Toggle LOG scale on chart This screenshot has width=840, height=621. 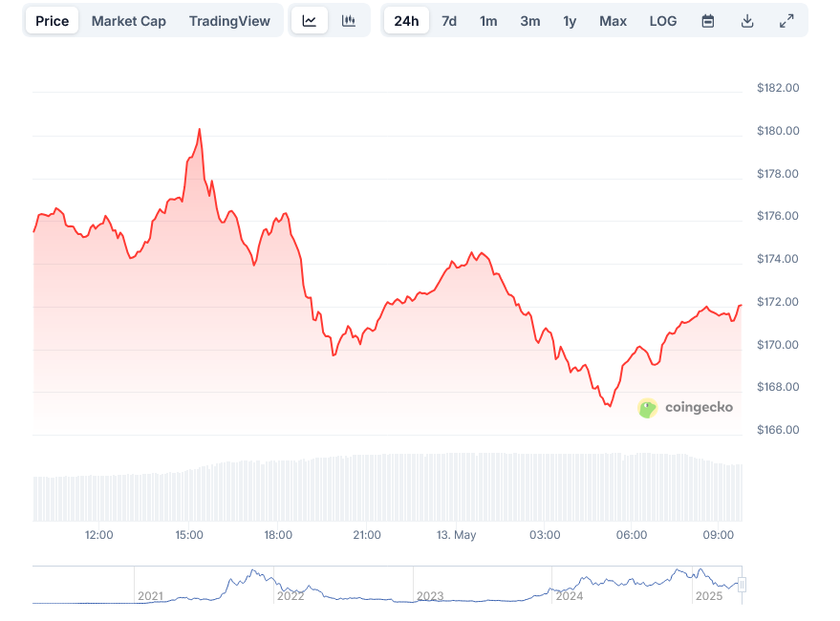(663, 21)
